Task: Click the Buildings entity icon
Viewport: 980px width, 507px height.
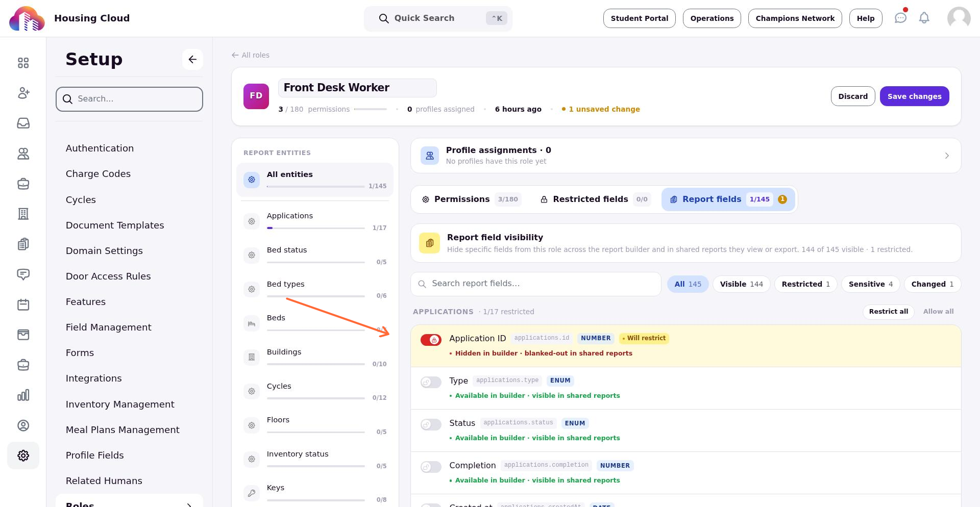Action: tap(251, 358)
